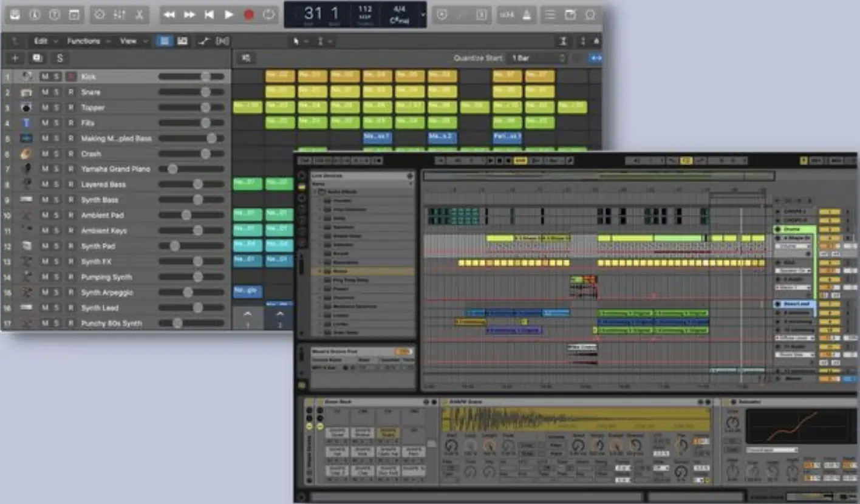Click the Crash track cymbal icon

click(27, 154)
